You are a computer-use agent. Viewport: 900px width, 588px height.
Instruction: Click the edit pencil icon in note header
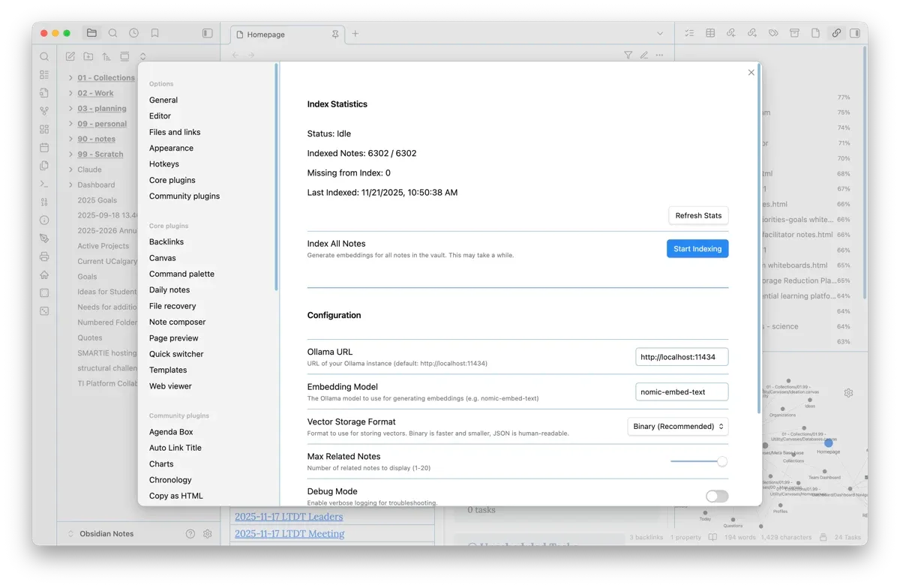[x=643, y=55]
